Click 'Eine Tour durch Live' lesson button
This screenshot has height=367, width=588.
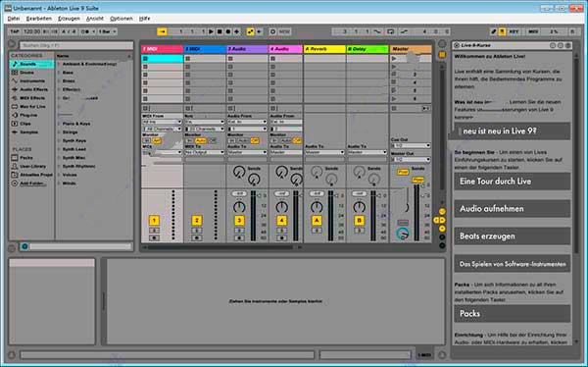(x=513, y=182)
